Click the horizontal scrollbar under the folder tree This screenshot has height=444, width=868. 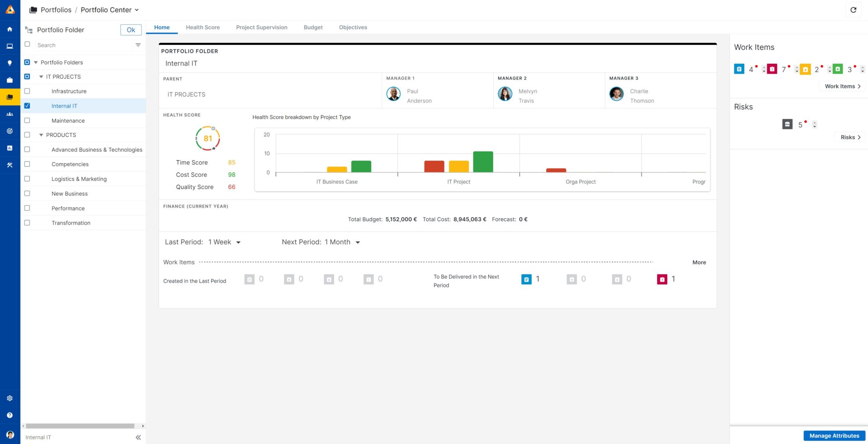coord(80,426)
